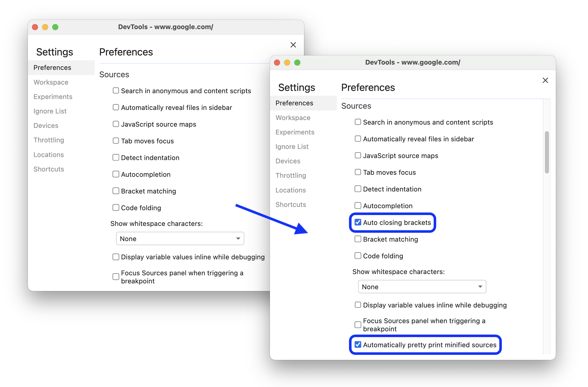Click the Throttling sidebar icon

pos(291,175)
